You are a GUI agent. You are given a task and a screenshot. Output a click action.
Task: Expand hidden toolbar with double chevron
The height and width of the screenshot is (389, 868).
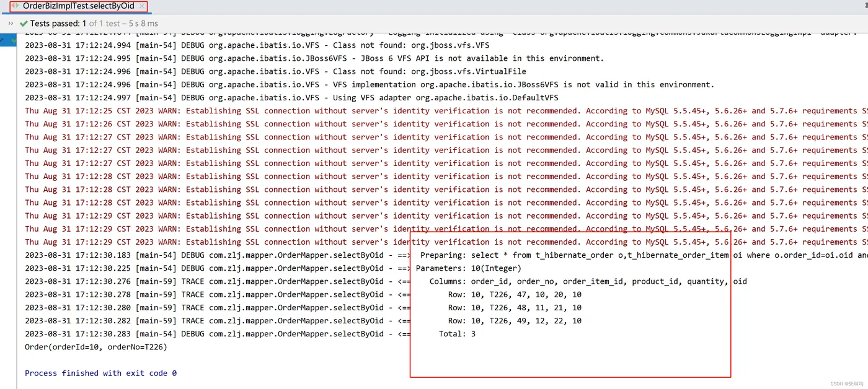[x=10, y=24]
